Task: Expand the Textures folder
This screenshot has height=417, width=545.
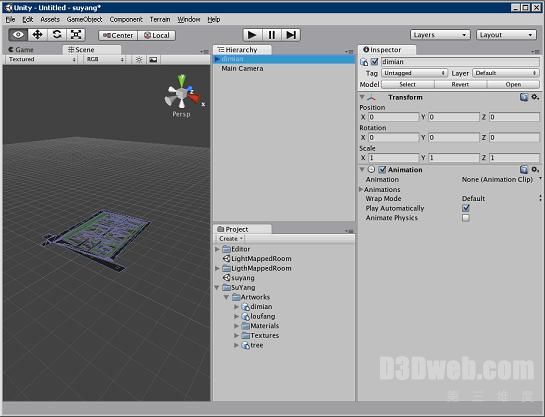Action: click(236, 336)
